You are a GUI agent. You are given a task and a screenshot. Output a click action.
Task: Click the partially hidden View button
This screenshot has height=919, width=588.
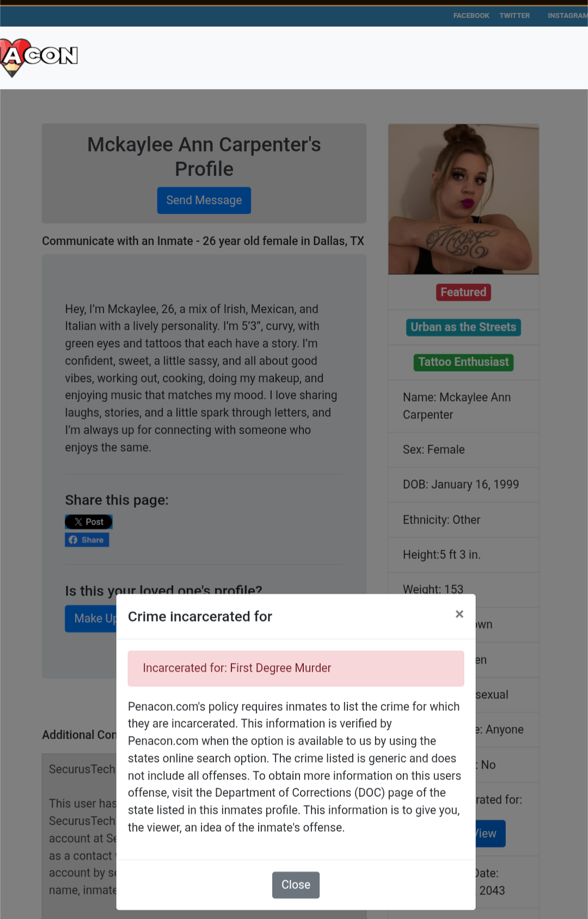pos(491,833)
